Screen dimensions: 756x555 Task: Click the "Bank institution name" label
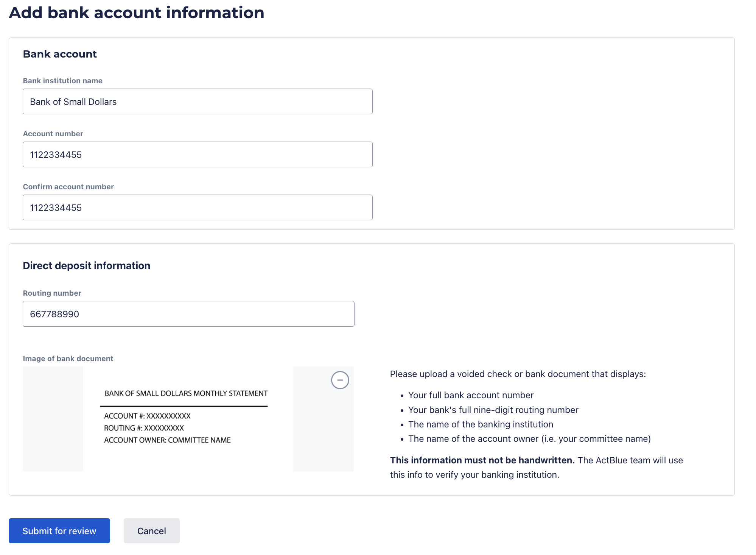coord(63,81)
